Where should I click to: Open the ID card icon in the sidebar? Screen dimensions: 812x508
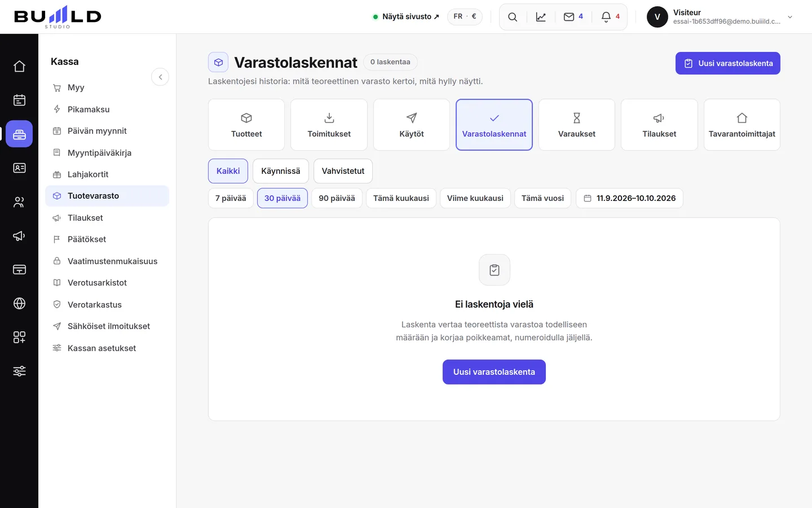pyautogui.click(x=19, y=168)
